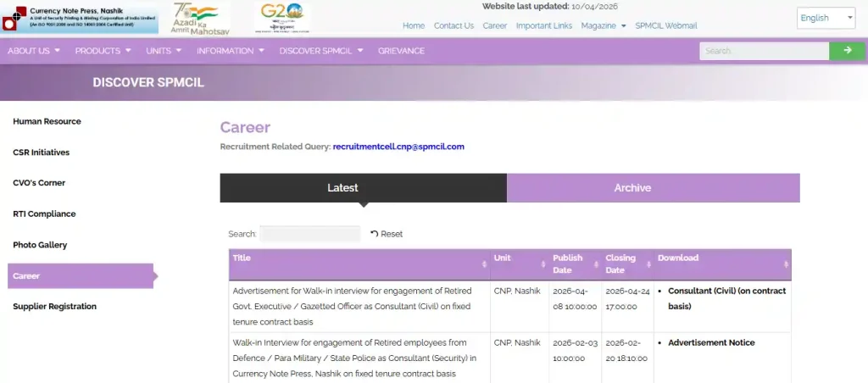
Task: Open the Products navigation menu
Action: 103,51
